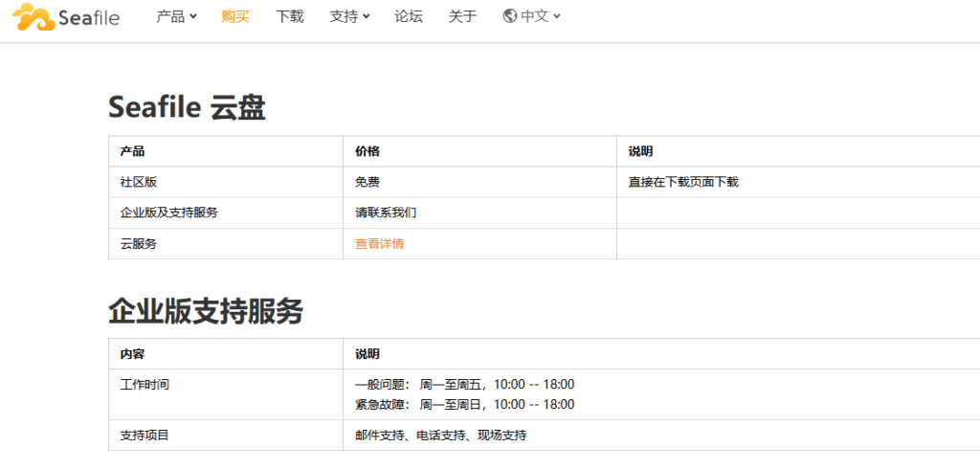This screenshot has height=470, width=980.
Task: Click the 紧急故障 working hours line
Action: 464,404
